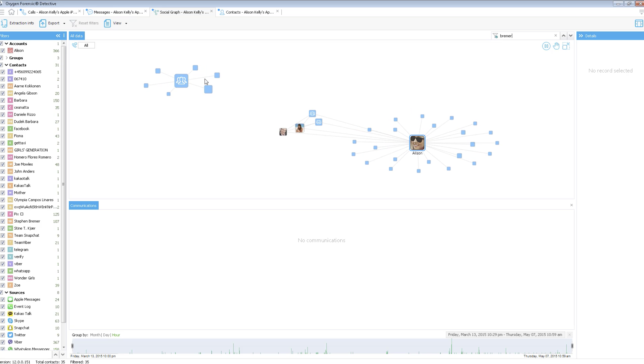Group timeline by Month

[x=95, y=335]
